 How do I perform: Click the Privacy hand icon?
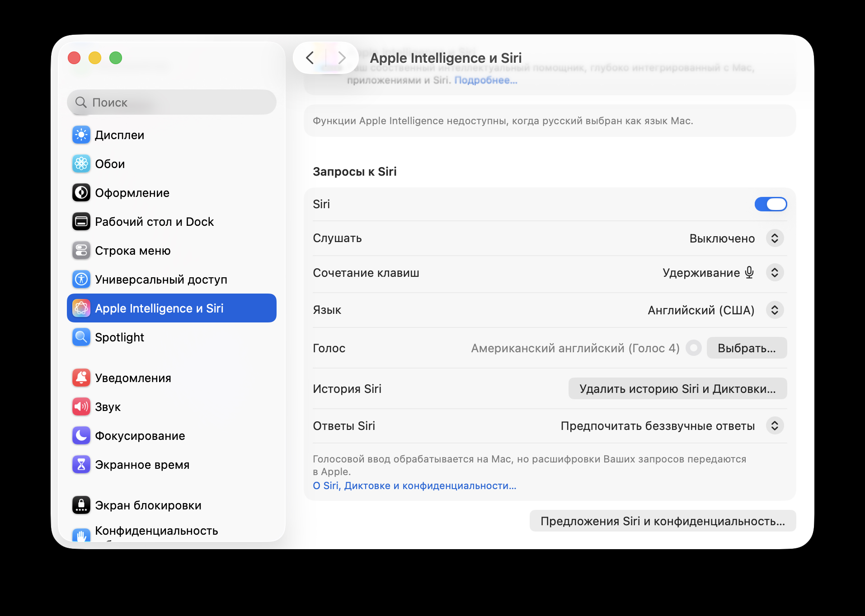pyautogui.click(x=81, y=535)
